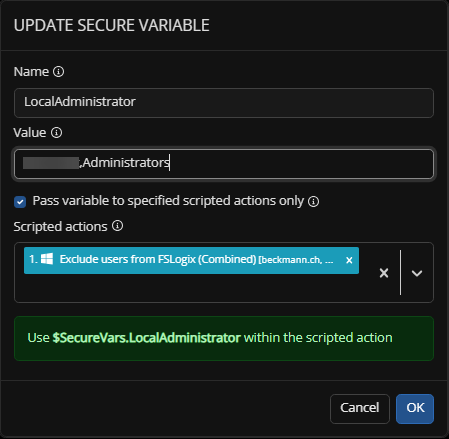This screenshot has width=449, height=439.
Task: Click the info icon beside Value label
Action: click(x=56, y=133)
